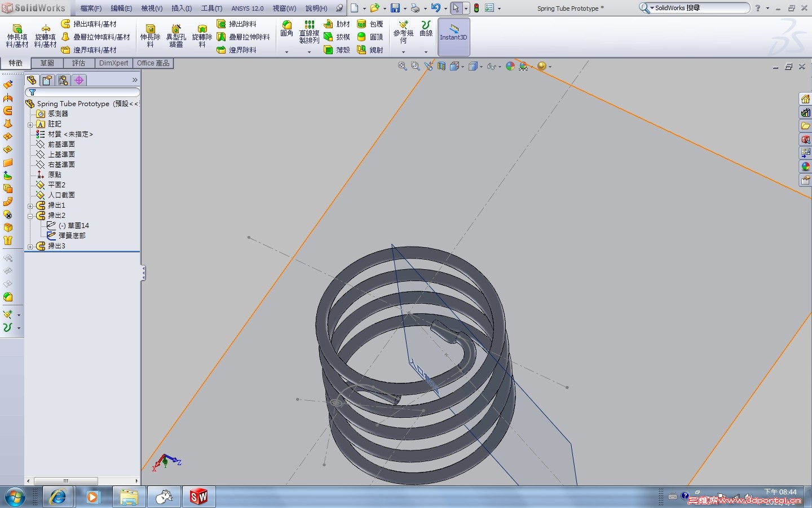Viewport: 812px width, 508px height.
Task: Use the 邊界除料 boundary cut tool
Action: 237,50
